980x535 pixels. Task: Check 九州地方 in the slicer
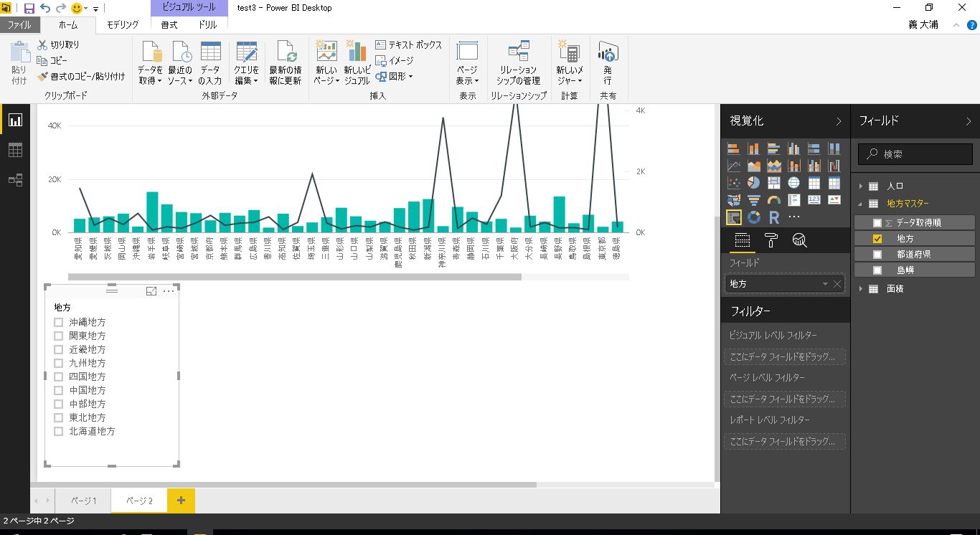pyautogui.click(x=59, y=363)
